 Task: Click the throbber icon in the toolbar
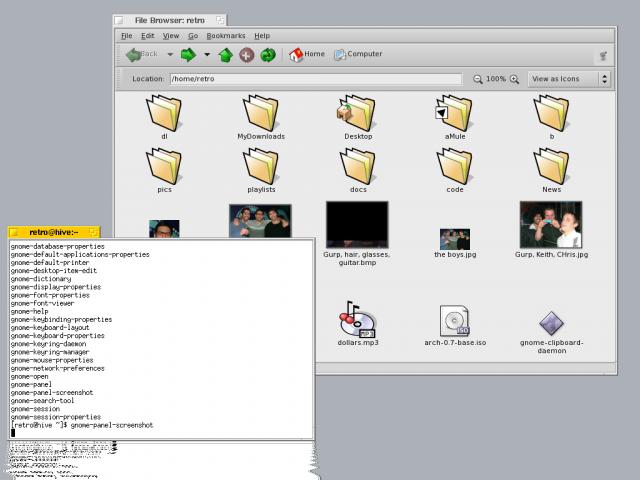603,55
